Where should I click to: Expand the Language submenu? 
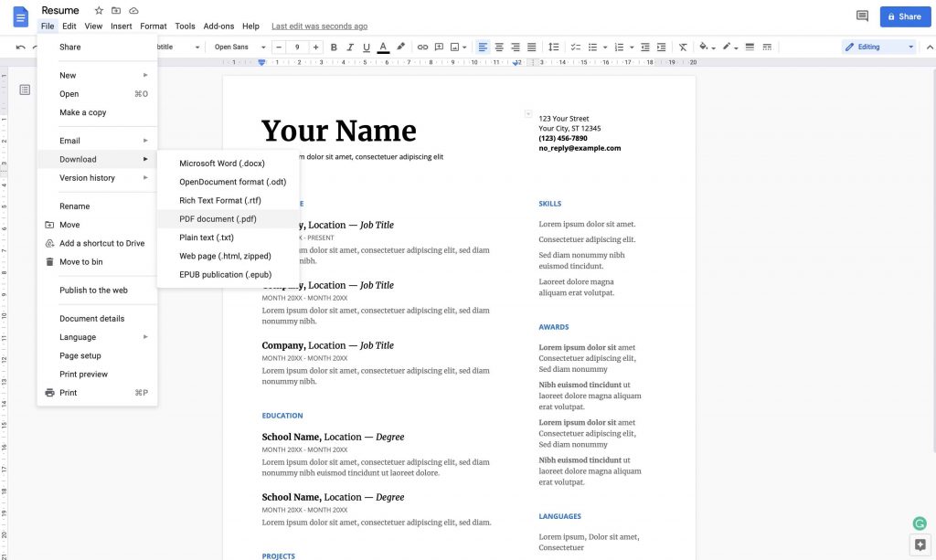(x=96, y=337)
